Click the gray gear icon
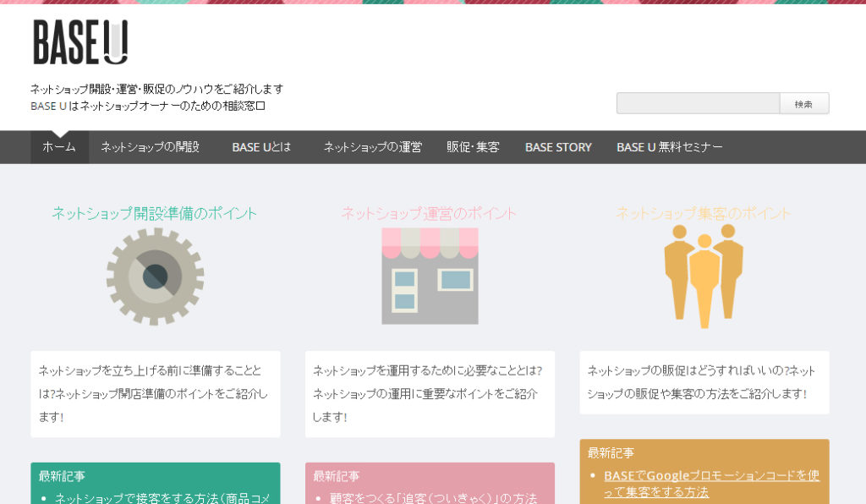866x504 pixels. click(x=155, y=276)
